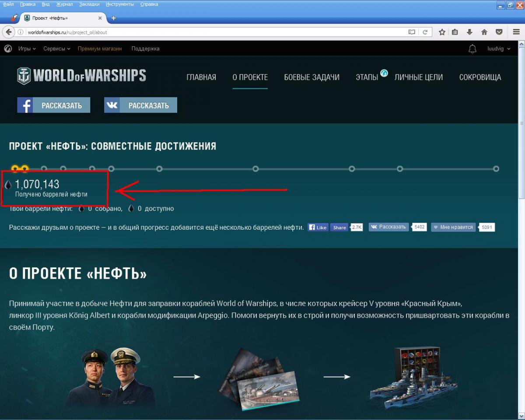Image resolution: width=525 pixels, height=420 pixels.
Task: Open the Справка menu
Action: click(x=150, y=4)
